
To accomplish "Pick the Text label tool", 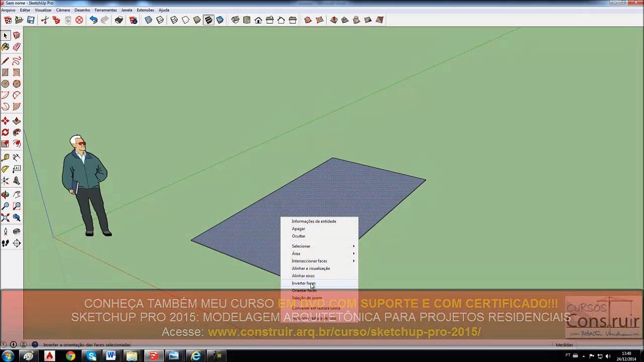I will [17, 169].
